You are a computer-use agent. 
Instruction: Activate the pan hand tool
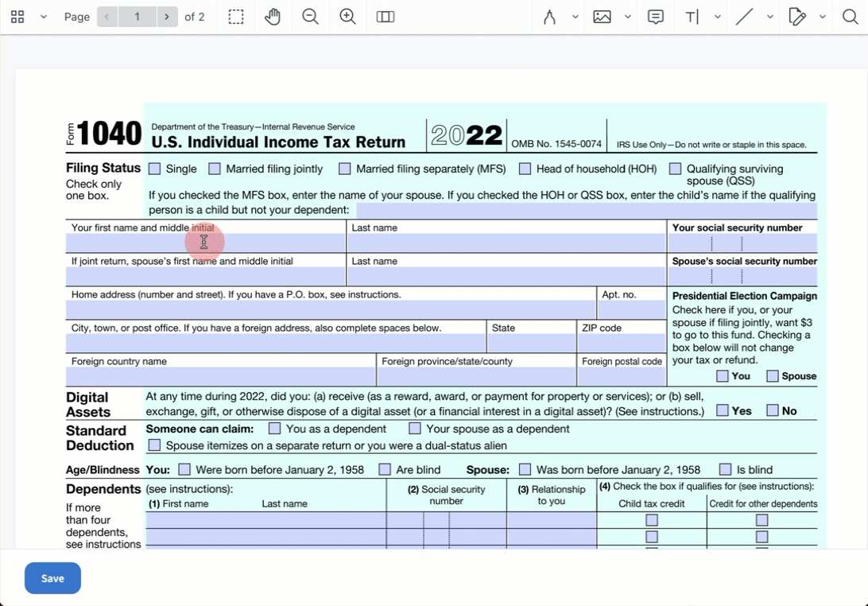click(x=273, y=17)
